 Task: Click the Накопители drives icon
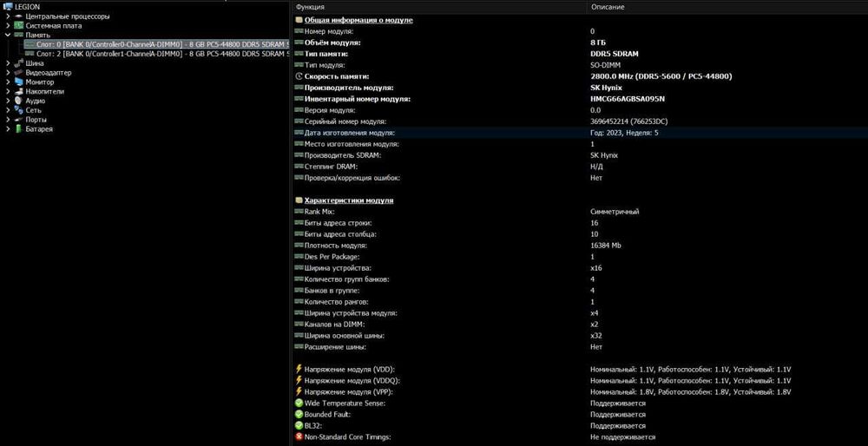pos(18,91)
